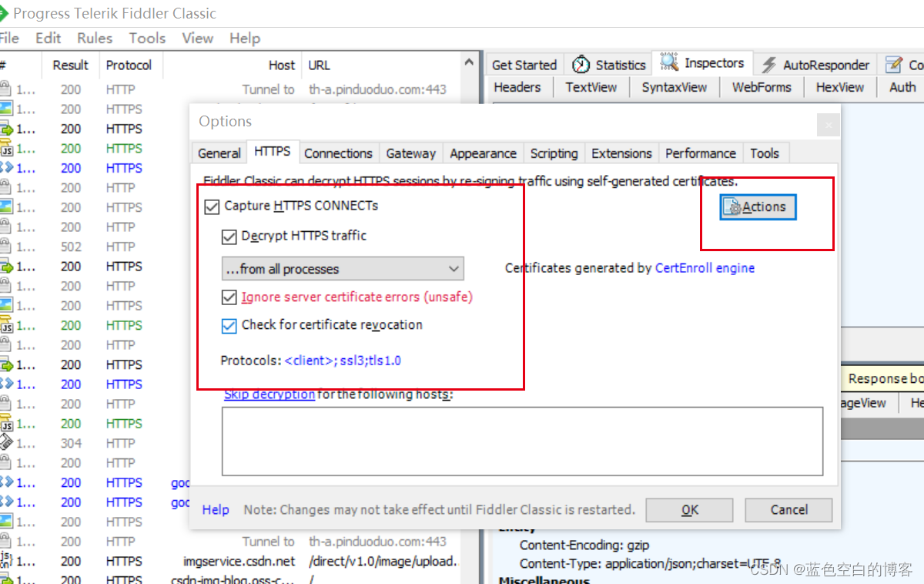The width and height of the screenshot is (924, 584).
Task: Confirm the Options dialog with OK
Action: coord(690,509)
